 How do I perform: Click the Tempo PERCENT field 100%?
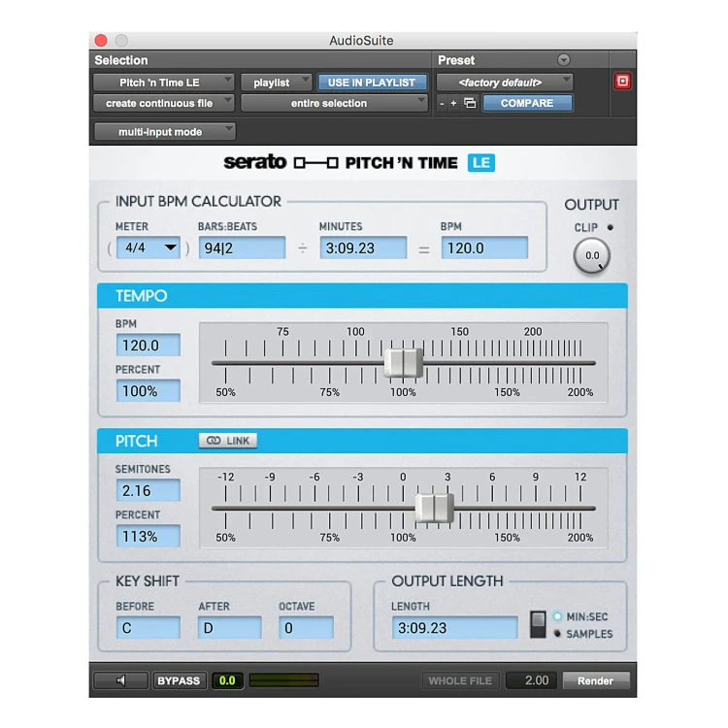[x=149, y=390]
